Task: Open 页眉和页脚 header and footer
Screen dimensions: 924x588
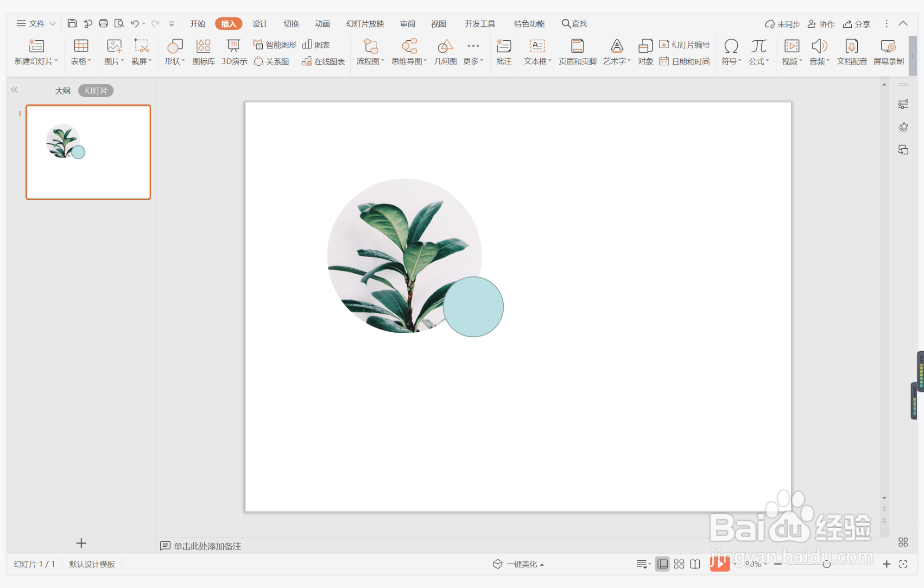Action: coord(577,52)
